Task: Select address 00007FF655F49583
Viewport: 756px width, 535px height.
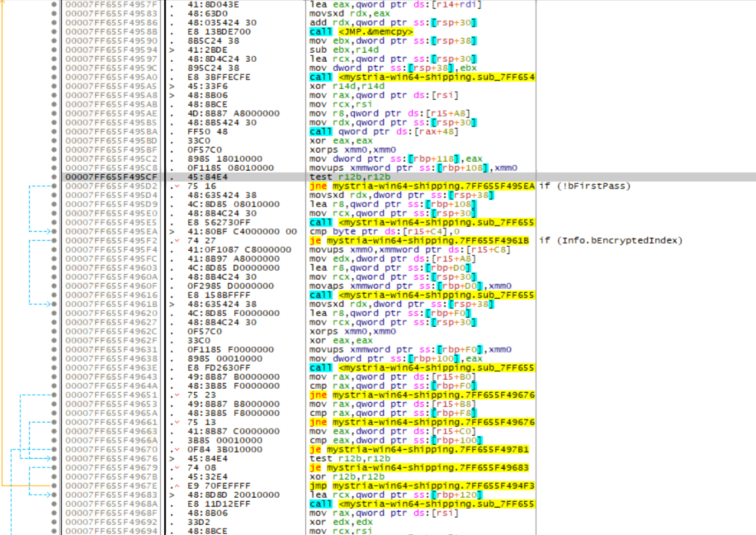Action: (x=111, y=14)
